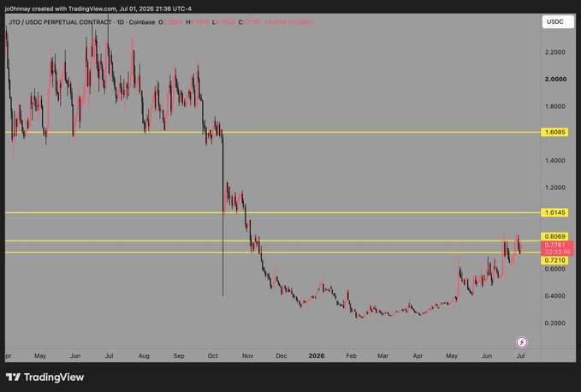Click the Aug label on time axis
The height and width of the screenshot is (392, 581).
pos(144,356)
